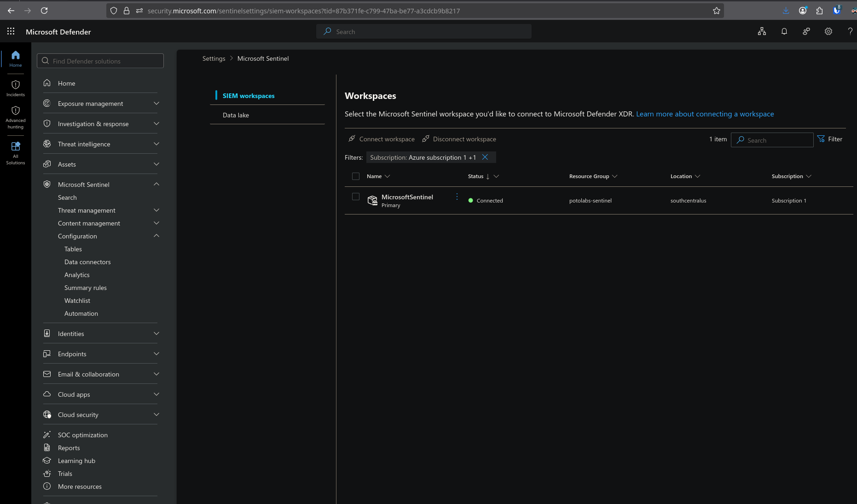857x504 pixels.
Task: Open the help question mark icon
Action: tap(850, 31)
